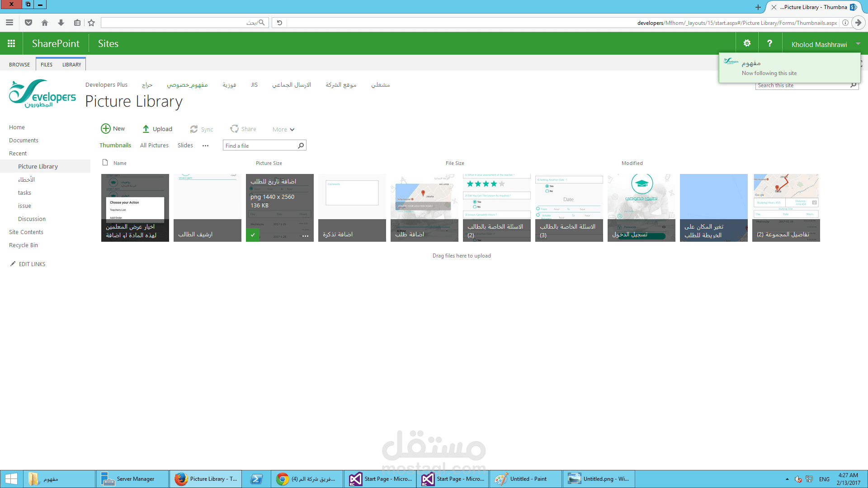Open the ellipsis for more views

pos(205,145)
